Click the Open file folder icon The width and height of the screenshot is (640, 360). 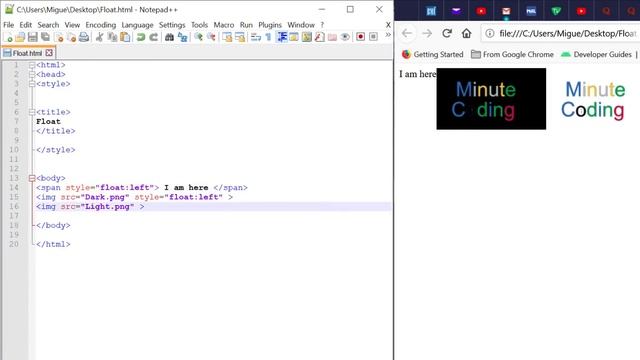20,37
